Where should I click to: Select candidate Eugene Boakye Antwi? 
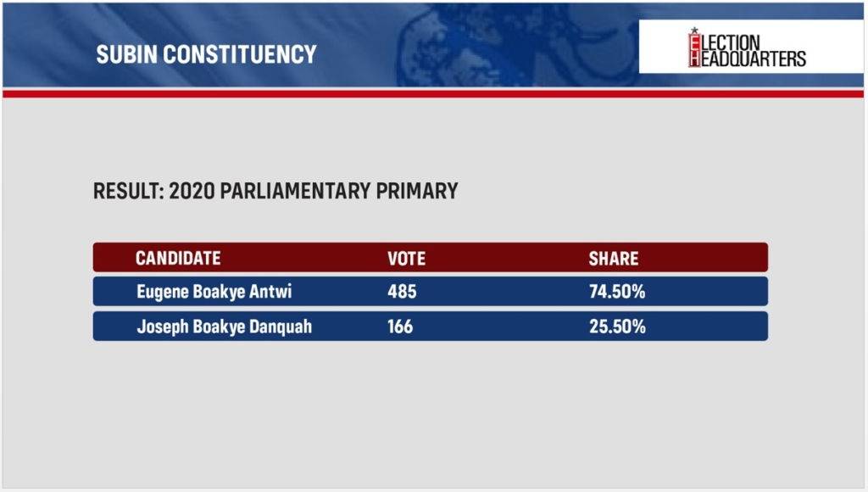point(209,292)
